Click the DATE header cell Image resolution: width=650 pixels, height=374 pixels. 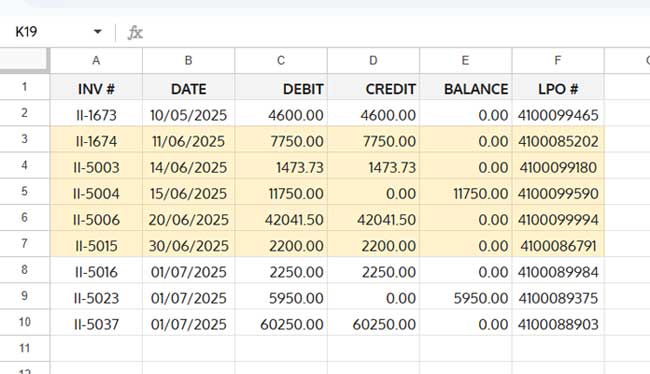189,87
